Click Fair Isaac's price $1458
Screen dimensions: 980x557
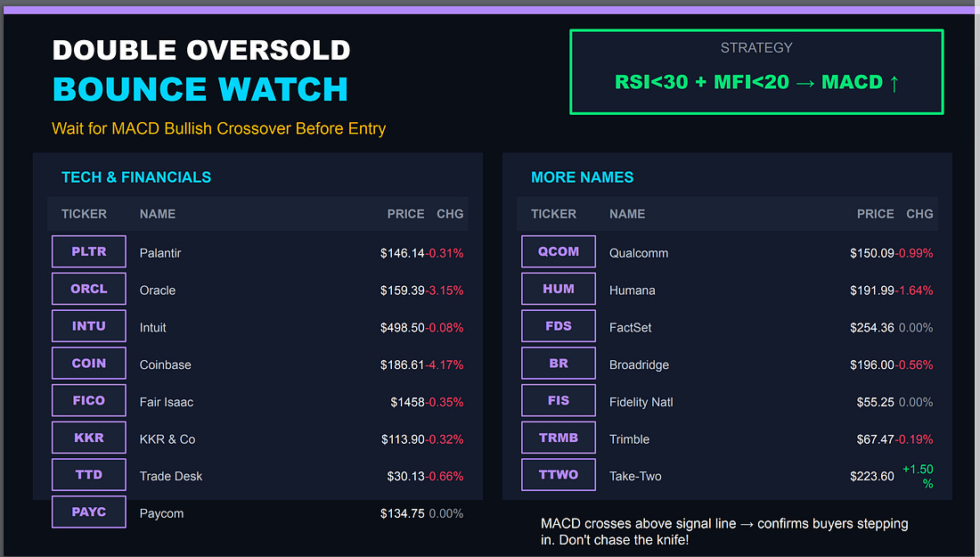click(x=407, y=402)
